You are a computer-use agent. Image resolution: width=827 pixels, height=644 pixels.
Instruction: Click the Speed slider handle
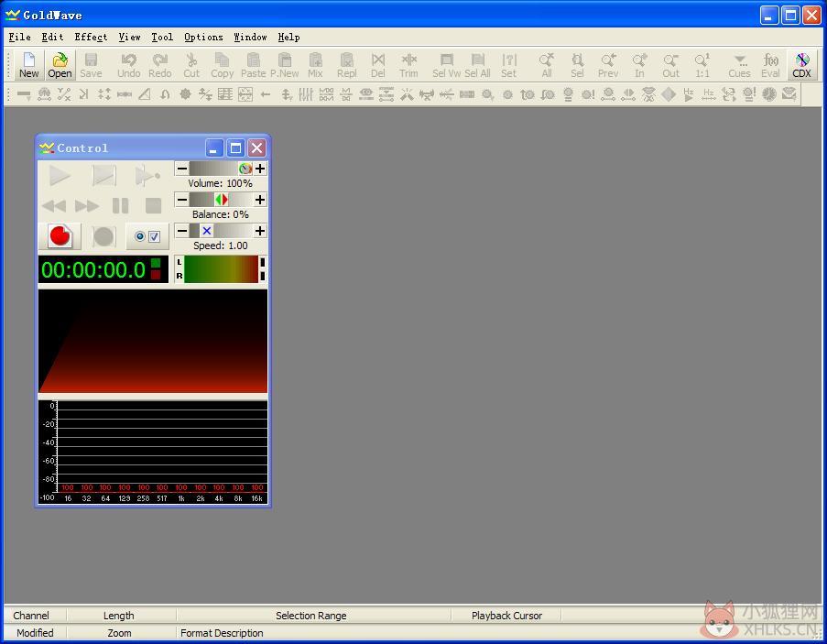pyautogui.click(x=207, y=231)
